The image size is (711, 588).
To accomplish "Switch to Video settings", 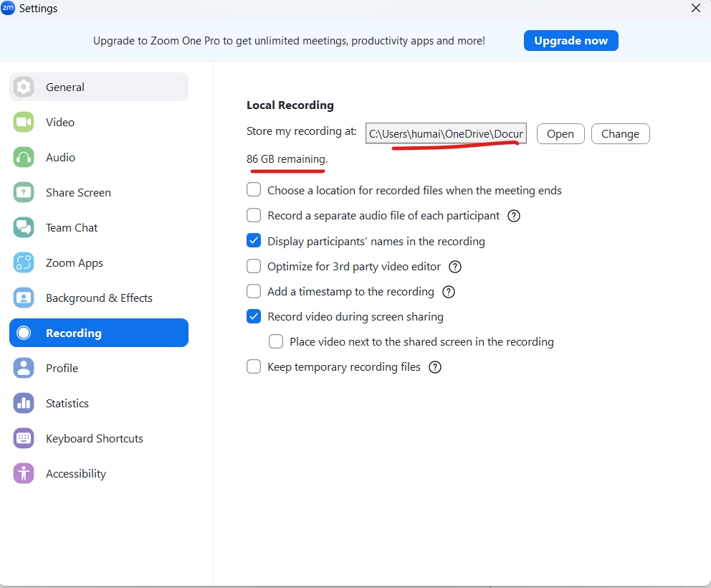I will 99,122.
